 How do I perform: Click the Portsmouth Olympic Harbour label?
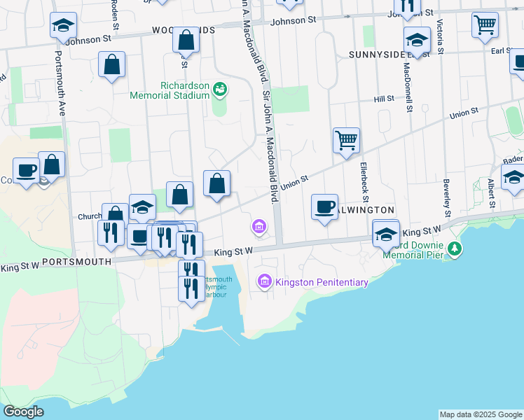coord(218,287)
